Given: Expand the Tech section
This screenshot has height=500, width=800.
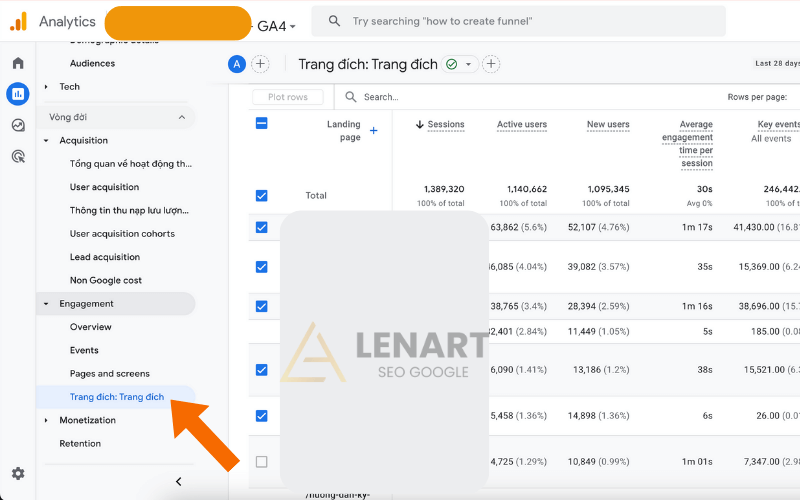Looking at the screenshot, I should 46,87.
